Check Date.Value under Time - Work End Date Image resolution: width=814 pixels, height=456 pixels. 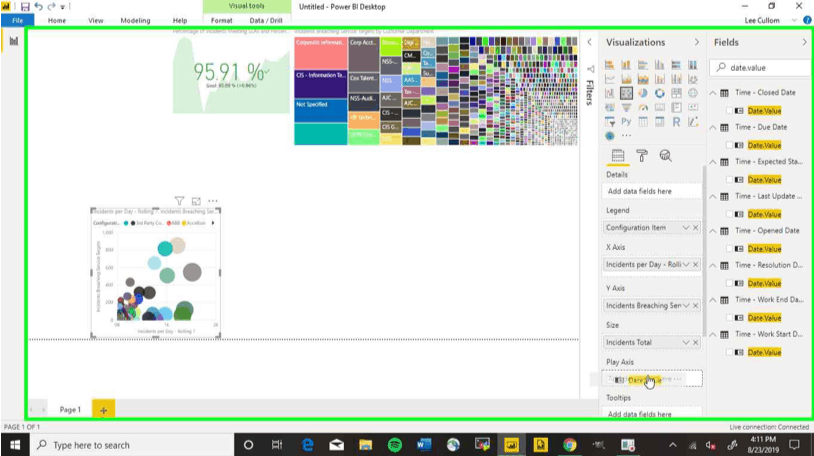(x=729, y=318)
